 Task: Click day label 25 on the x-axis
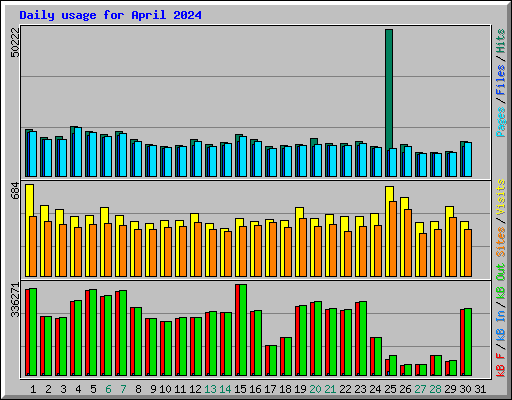390,389
